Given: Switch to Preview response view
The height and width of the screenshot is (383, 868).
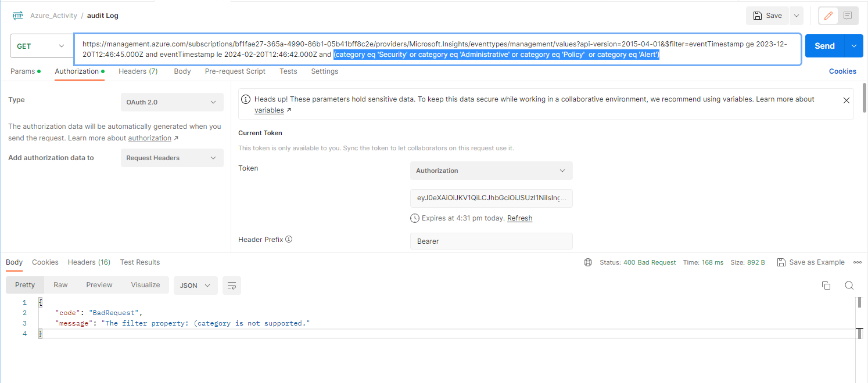Looking at the screenshot, I should pos(99,285).
